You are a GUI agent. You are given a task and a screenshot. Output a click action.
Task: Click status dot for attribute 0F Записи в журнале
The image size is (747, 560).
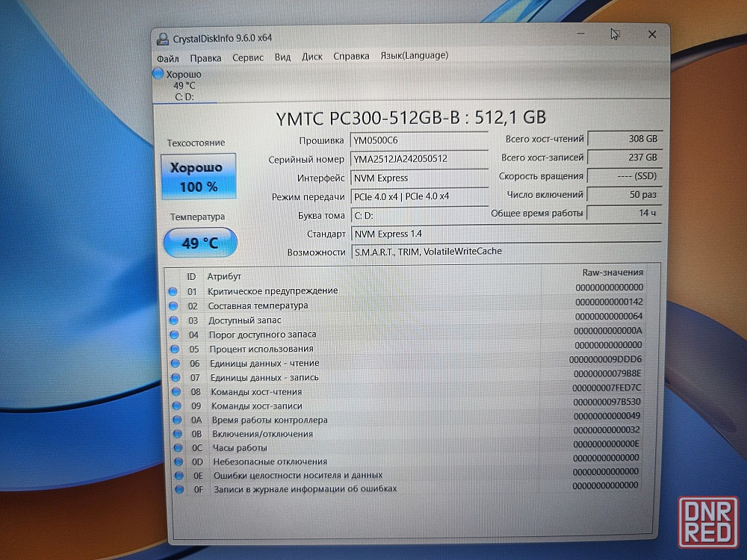click(179, 489)
